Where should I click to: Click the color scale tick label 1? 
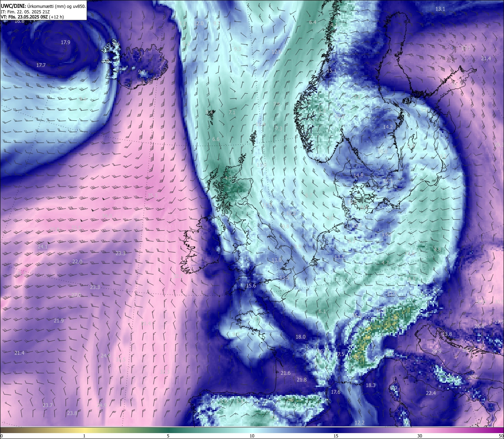(x=84, y=436)
